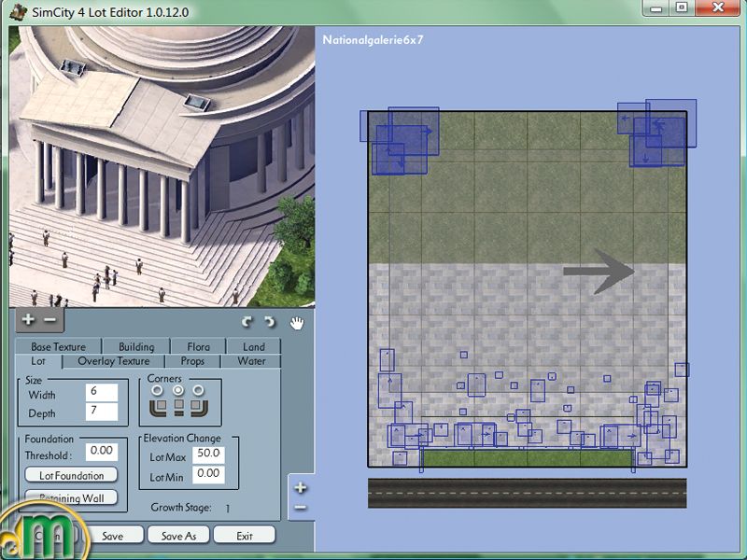Select the left corner radio button

pos(157,390)
